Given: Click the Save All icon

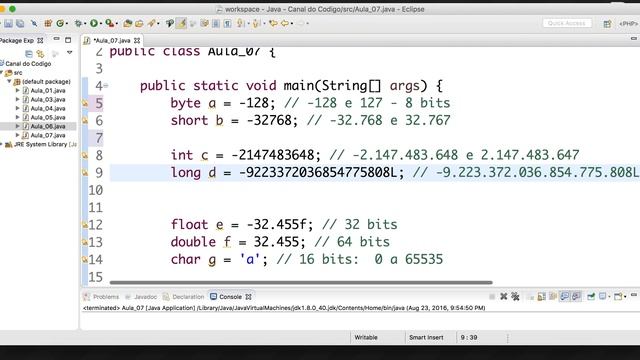Looking at the screenshot, I should (x=20, y=24).
